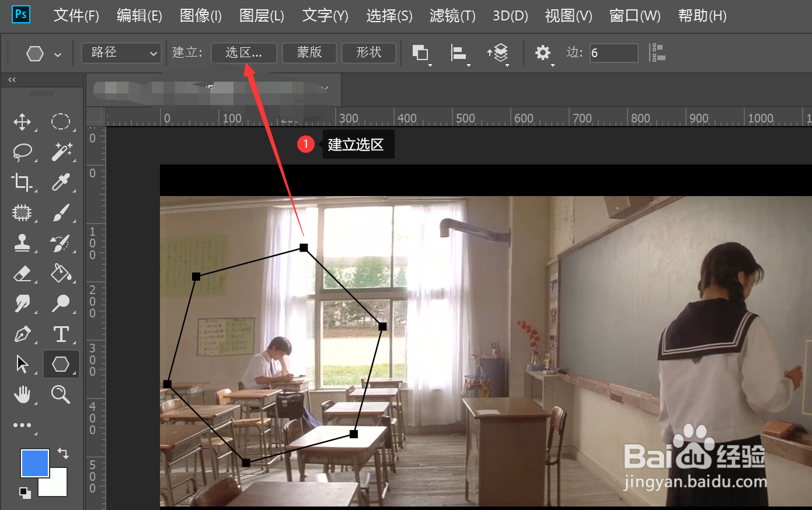Select the Move tool
The width and height of the screenshot is (812, 510).
(22, 122)
